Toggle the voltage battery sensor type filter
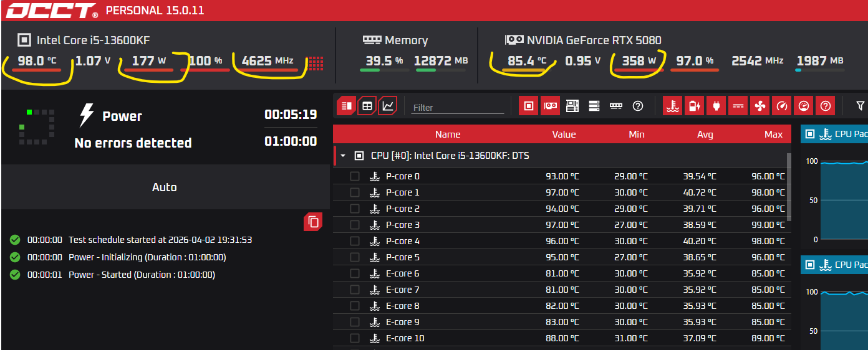The height and width of the screenshot is (350, 868). (694, 106)
